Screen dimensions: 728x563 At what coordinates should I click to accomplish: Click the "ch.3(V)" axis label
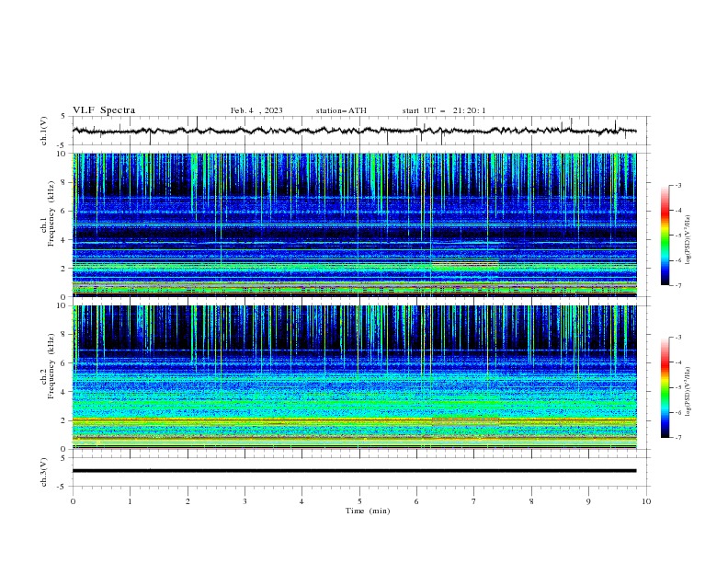click(44, 472)
